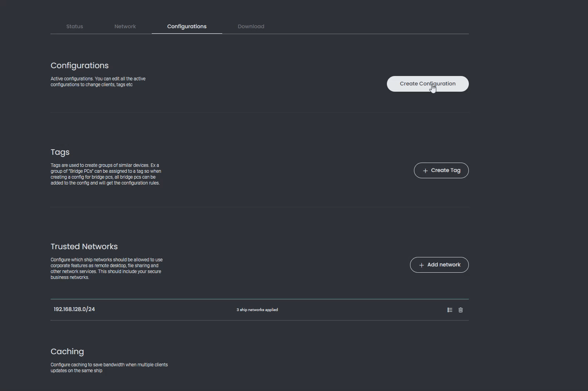588x391 pixels.
Task: Open the Network tab
Action: 125,26
